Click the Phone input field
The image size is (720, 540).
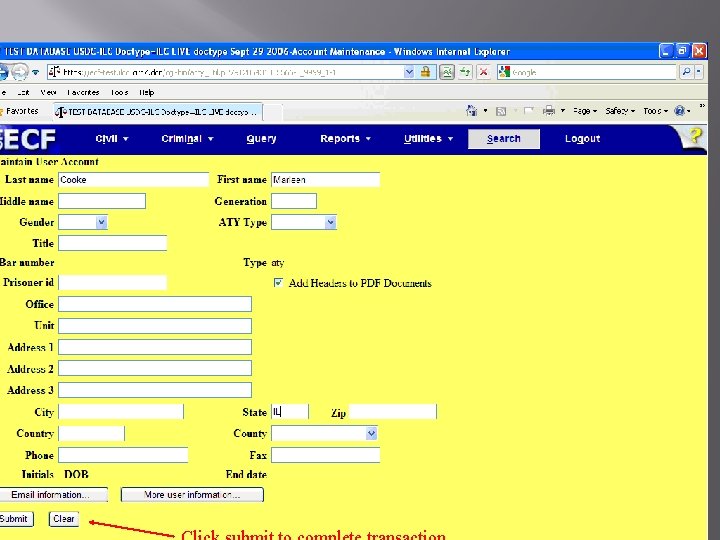[x=123, y=455]
